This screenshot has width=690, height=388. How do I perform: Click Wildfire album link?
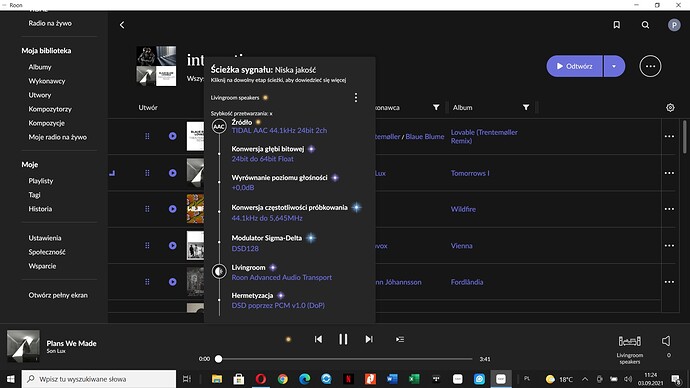coord(463,209)
